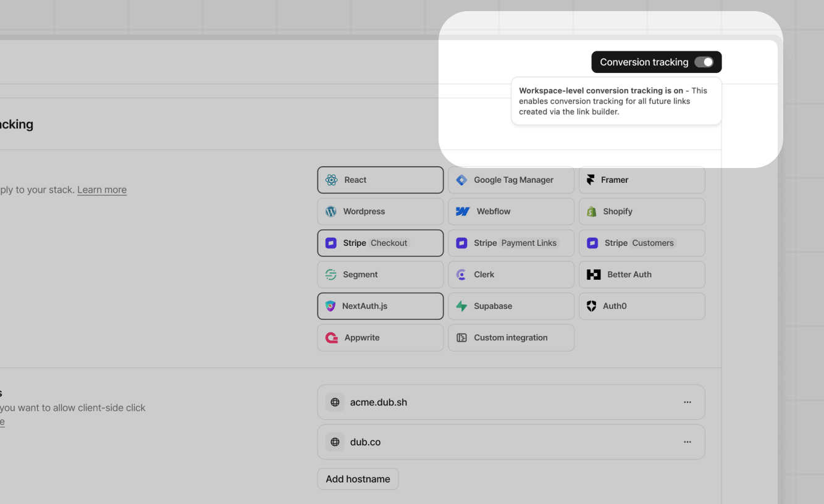This screenshot has height=504, width=824.
Task: Select the Framer integration card
Action: (x=642, y=180)
